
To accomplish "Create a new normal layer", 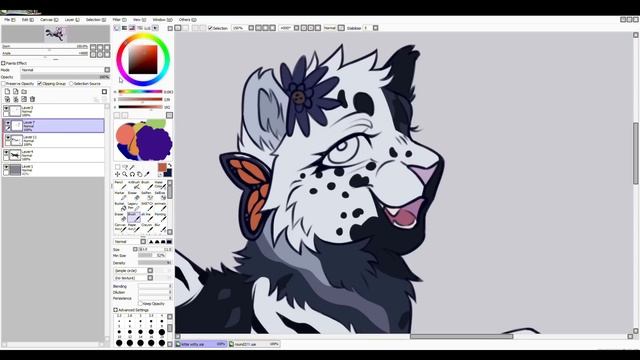I will point(7,91).
